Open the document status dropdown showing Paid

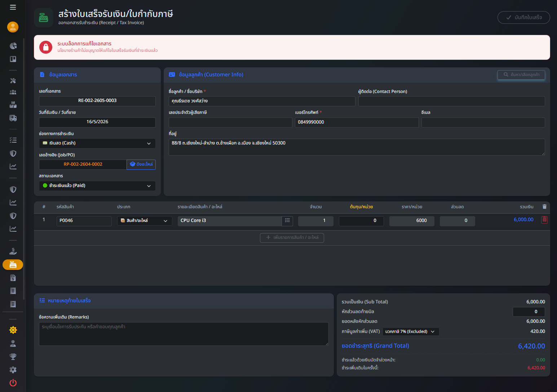point(97,186)
